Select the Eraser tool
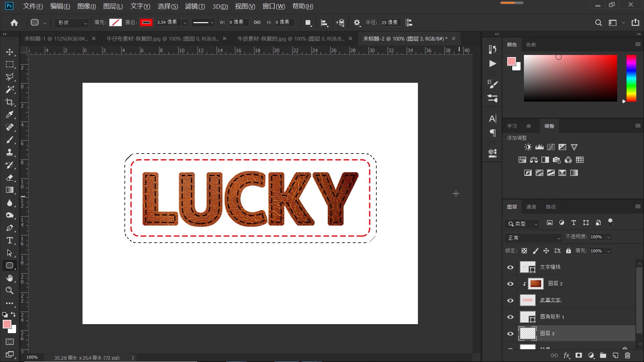This screenshot has height=362, width=644. (x=10, y=178)
